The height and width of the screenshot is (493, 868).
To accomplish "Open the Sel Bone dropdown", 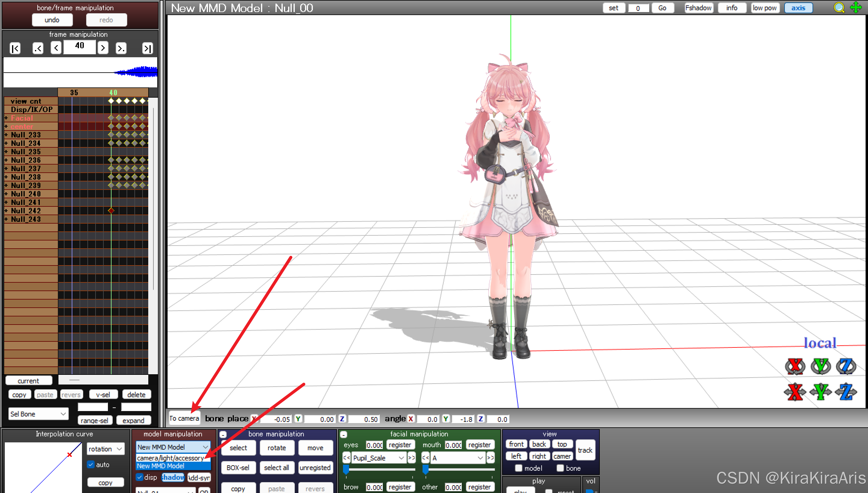I will tap(38, 414).
